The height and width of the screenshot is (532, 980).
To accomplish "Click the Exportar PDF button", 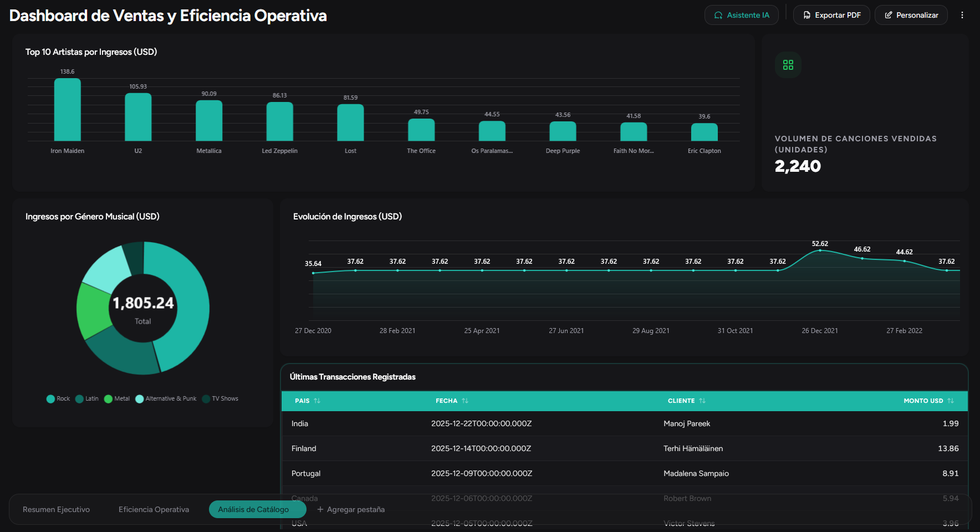I will [x=831, y=15].
